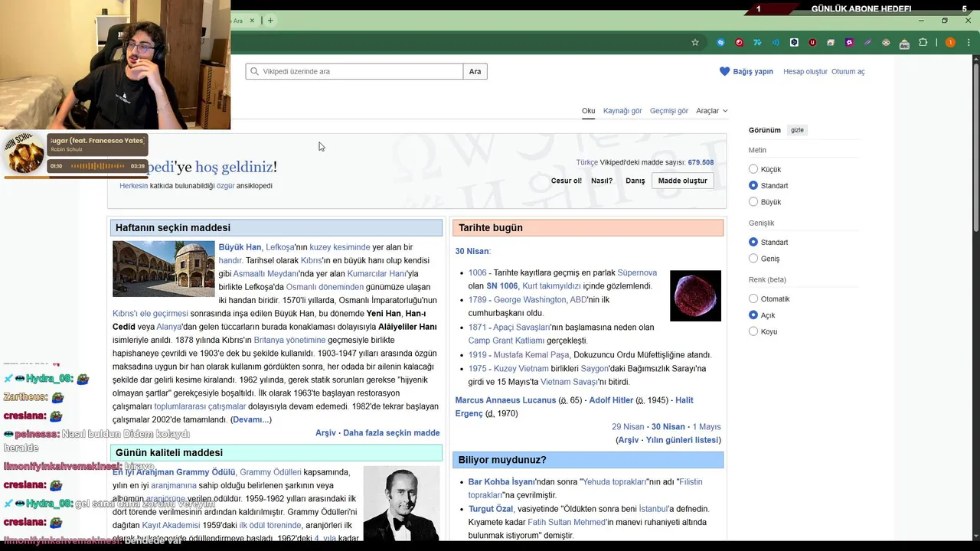Select Koyu dark color mode

tap(753, 331)
